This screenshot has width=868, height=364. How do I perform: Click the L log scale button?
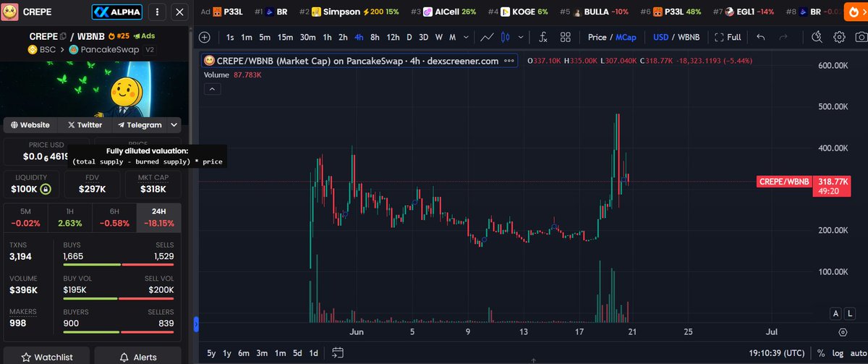tap(851, 313)
